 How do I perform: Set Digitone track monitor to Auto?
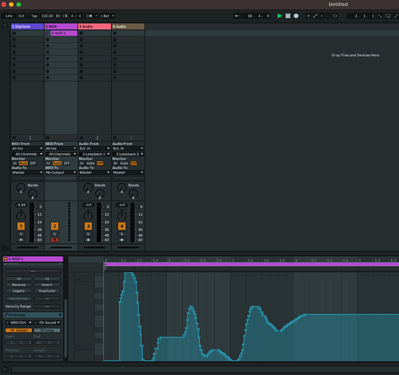pos(24,163)
